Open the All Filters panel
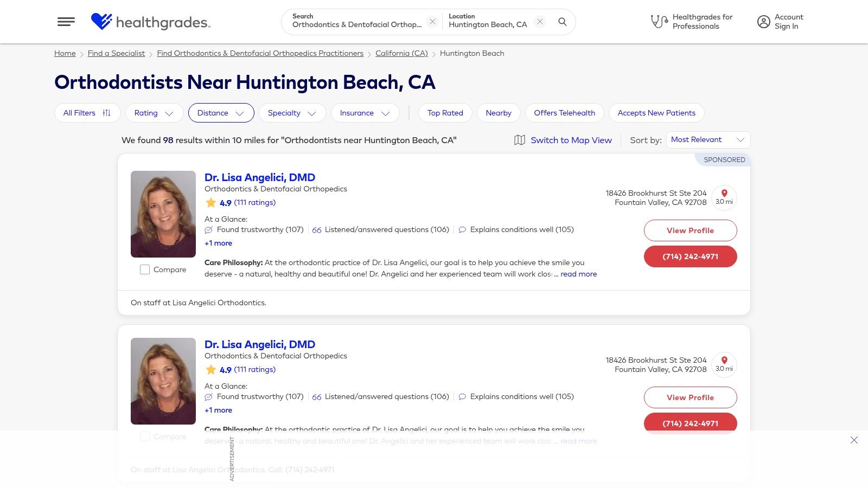 [x=87, y=113]
